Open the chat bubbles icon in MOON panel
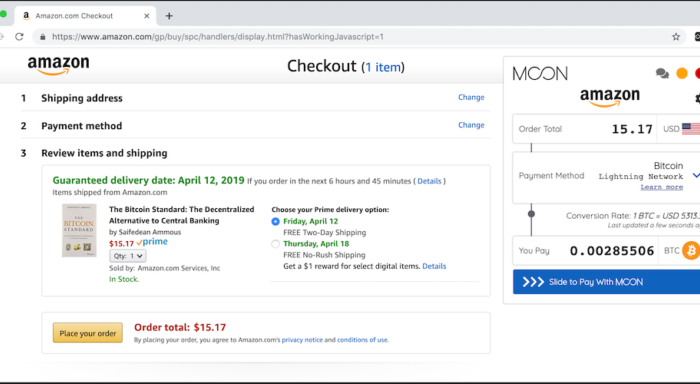 [662, 73]
